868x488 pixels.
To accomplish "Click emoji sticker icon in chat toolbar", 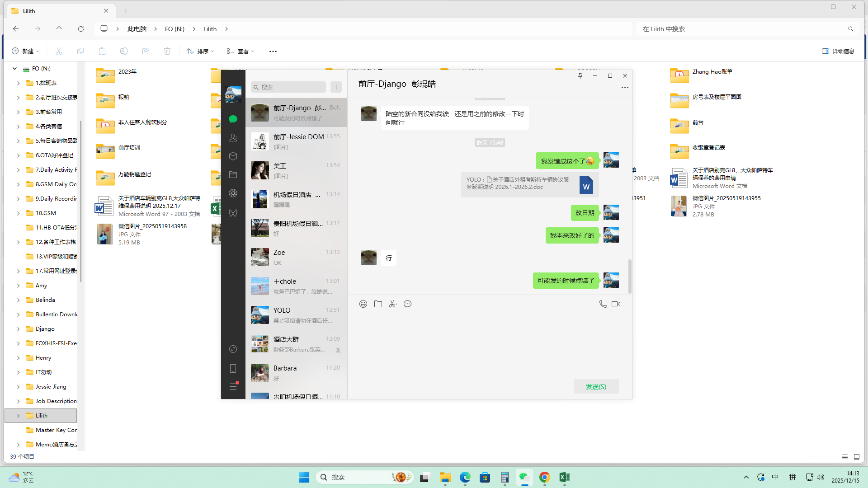I will [363, 304].
